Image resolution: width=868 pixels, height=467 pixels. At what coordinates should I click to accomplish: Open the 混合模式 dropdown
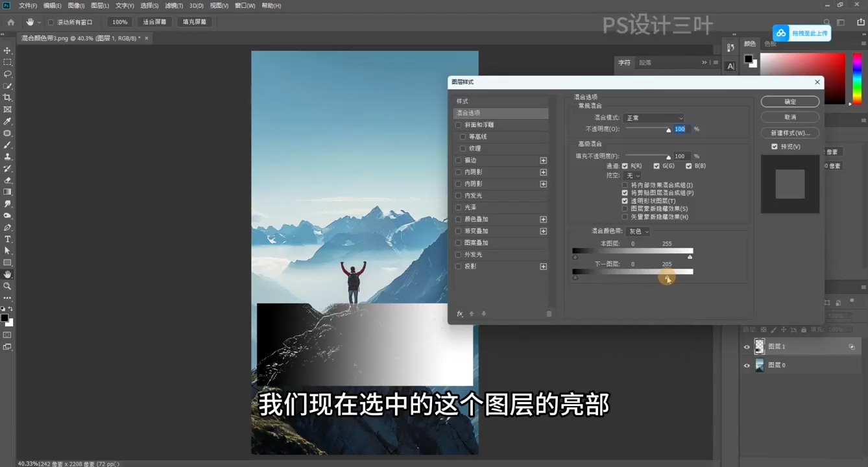point(653,118)
